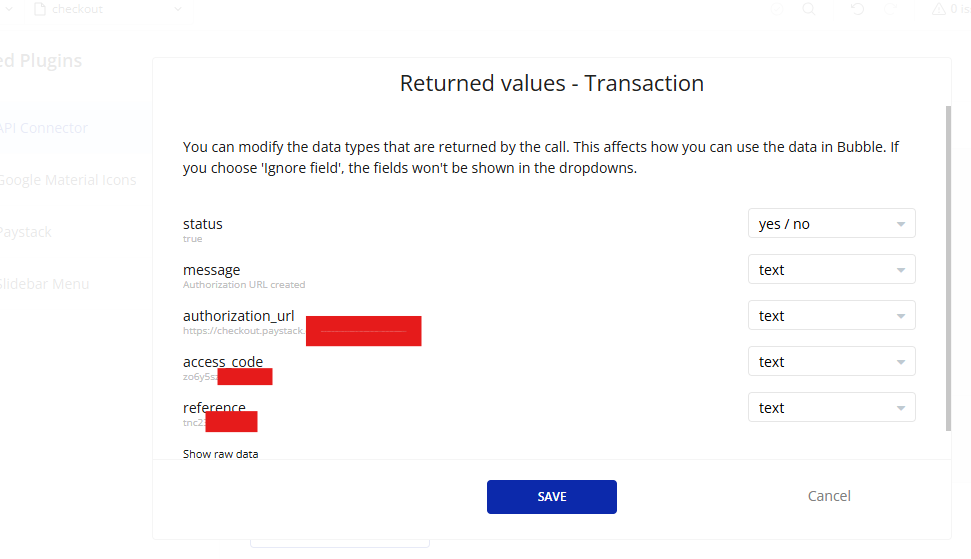Image resolution: width=971 pixels, height=559 pixels.
Task: Change authorization_url data type dropdown
Action: (831, 316)
